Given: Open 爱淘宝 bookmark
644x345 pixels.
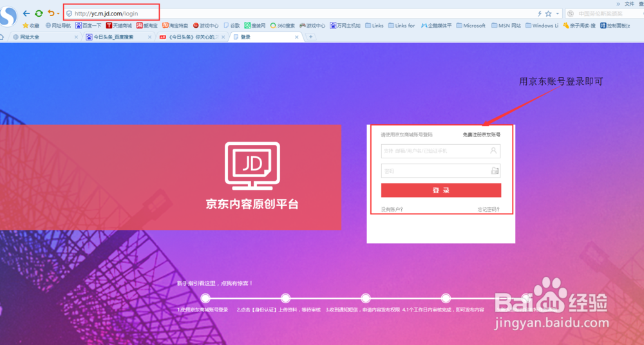Looking at the screenshot, I should click(x=147, y=26).
